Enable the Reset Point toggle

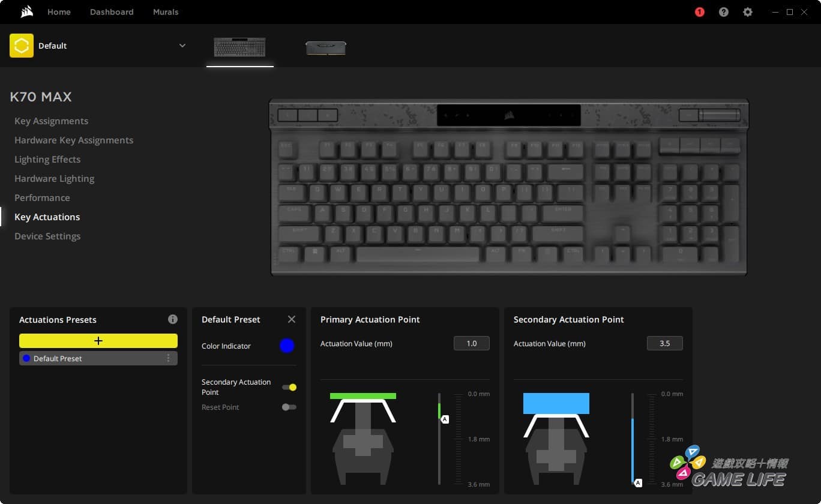[289, 407]
